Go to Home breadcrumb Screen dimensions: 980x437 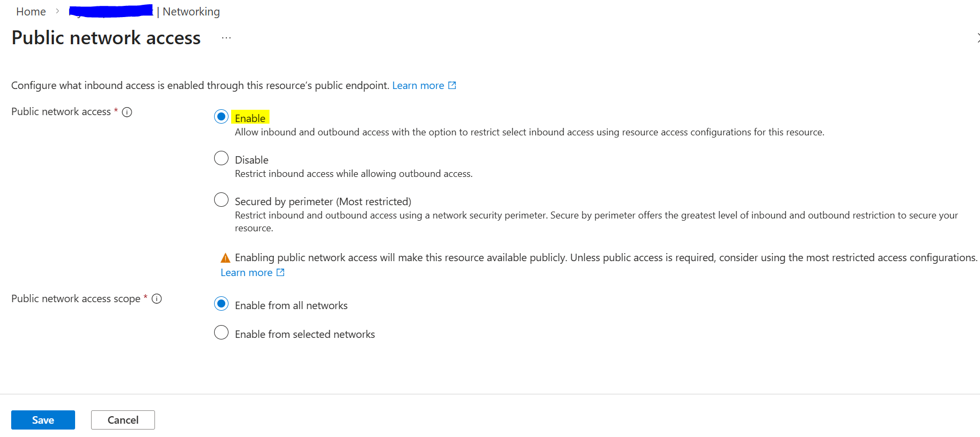coord(31,12)
